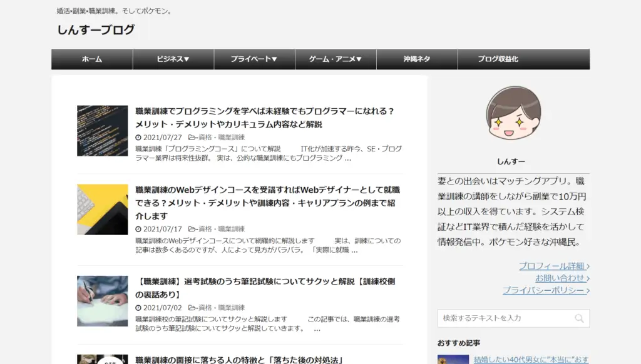Viewport: 641px width, 364px height.
Task: Click folder icon on the 2021/07/27 post
Action: click(x=192, y=138)
